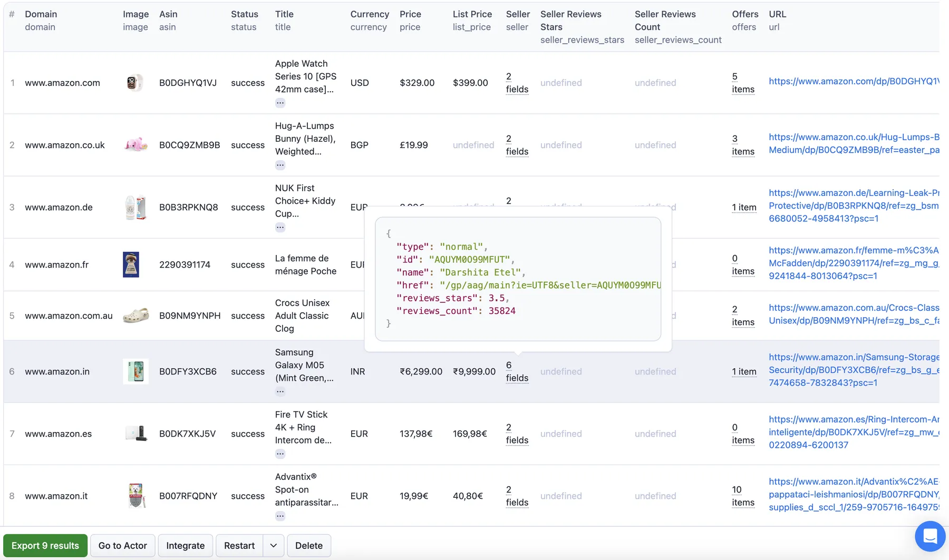Expand the Advantix Spot-on title ellipsis
The width and height of the screenshot is (949, 560).
(280, 515)
